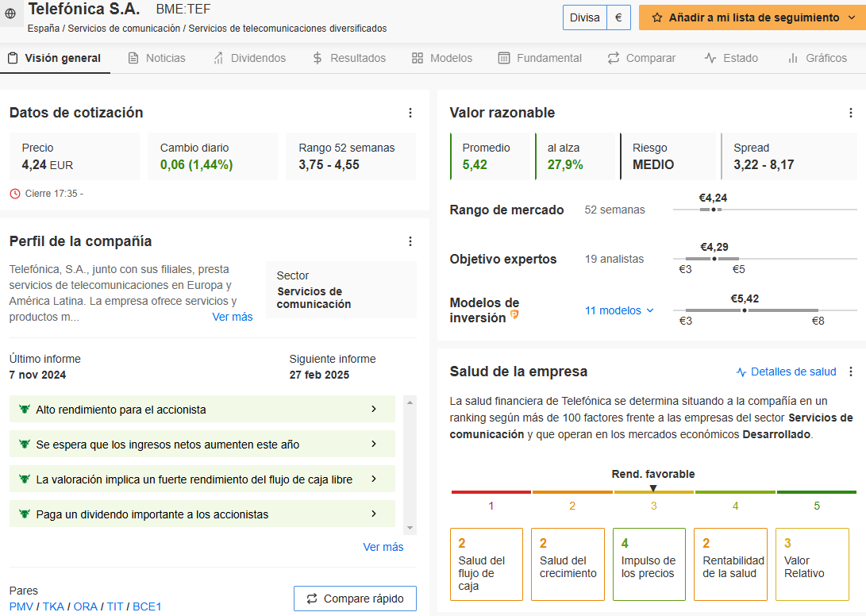866x616 pixels.
Task: Select the euro currency symbol box
Action: coord(618,17)
